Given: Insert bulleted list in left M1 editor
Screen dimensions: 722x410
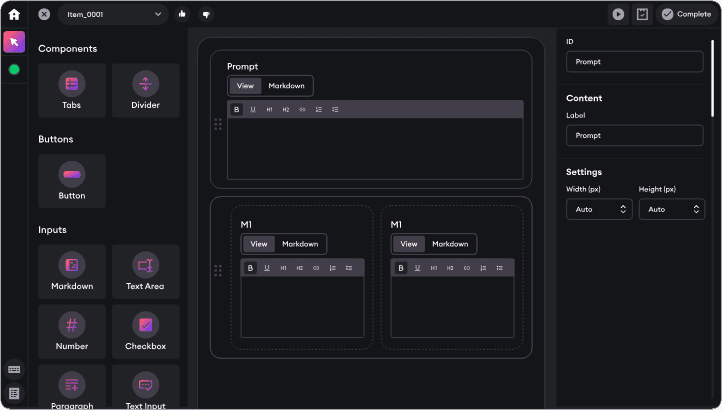Looking at the screenshot, I should (349, 268).
